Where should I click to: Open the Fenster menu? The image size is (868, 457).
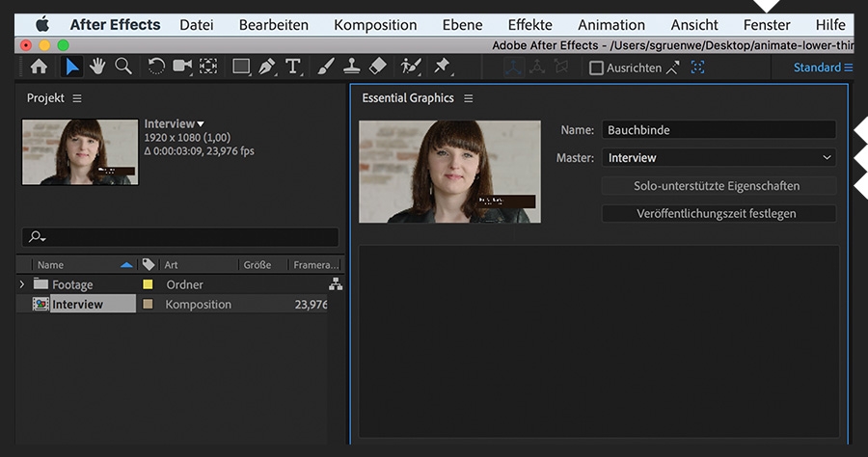[x=767, y=25]
